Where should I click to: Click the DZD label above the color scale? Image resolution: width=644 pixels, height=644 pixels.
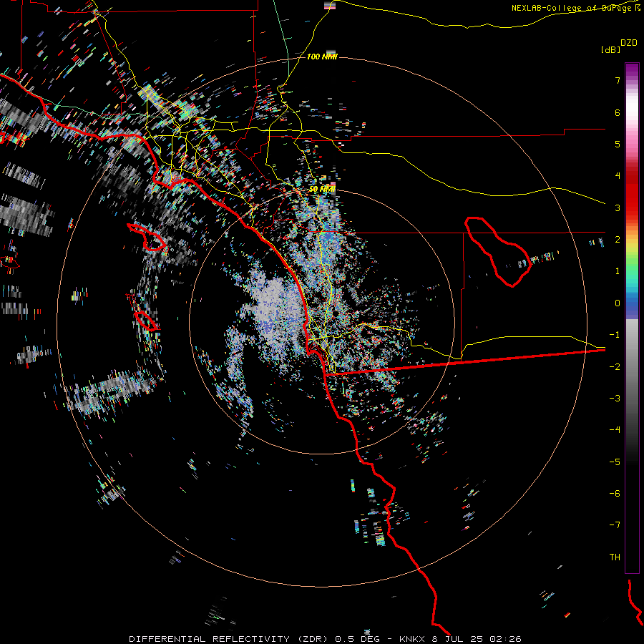coord(629,43)
